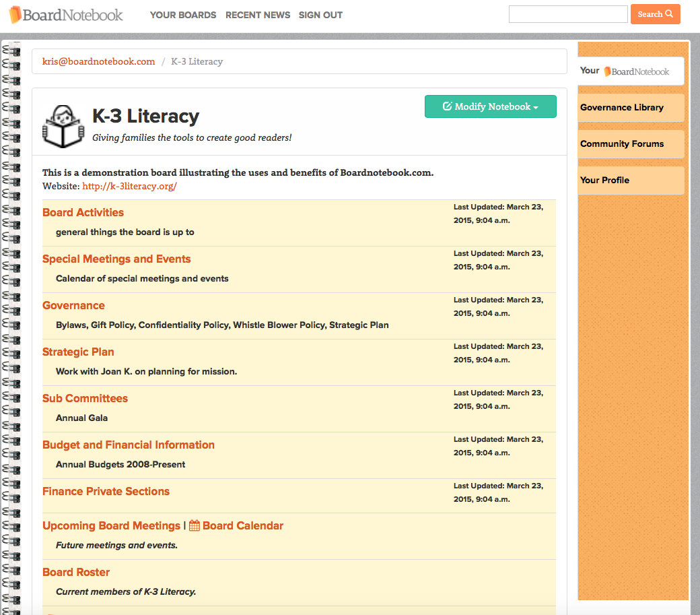This screenshot has width=700, height=615.
Task: Click 'Annual Budgets 2008-Present' text
Action: (x=120, y=465)
